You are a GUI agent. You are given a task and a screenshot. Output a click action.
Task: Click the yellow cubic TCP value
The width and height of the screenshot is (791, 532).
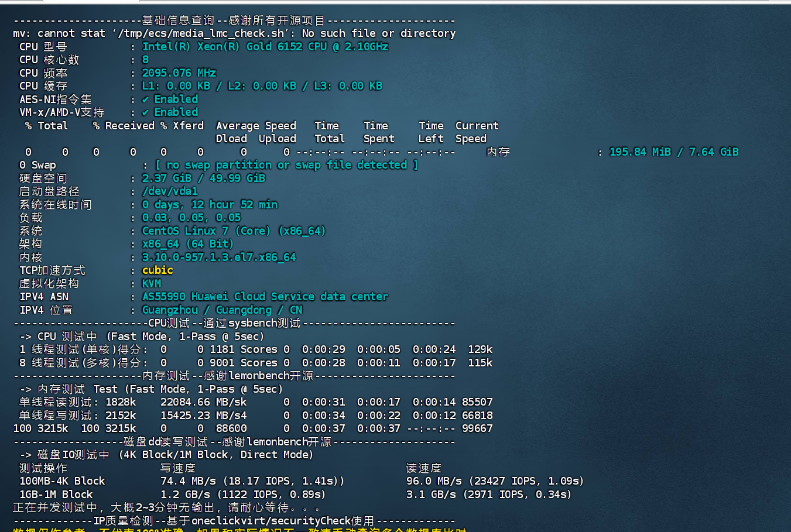(x=157, y=270)
